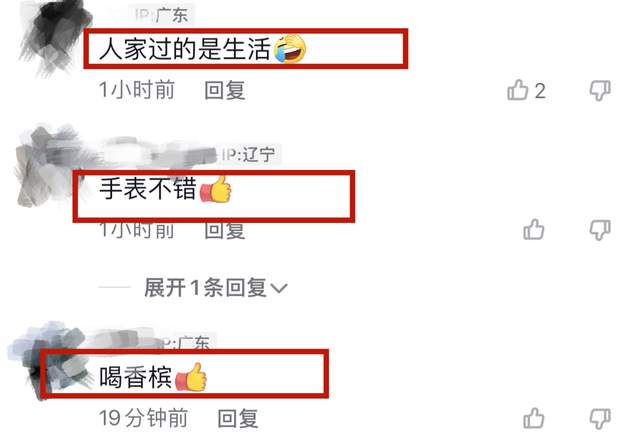Click thumbs-up emoji after 手表不错
The image size is (640, 435).
pos(216,189)
